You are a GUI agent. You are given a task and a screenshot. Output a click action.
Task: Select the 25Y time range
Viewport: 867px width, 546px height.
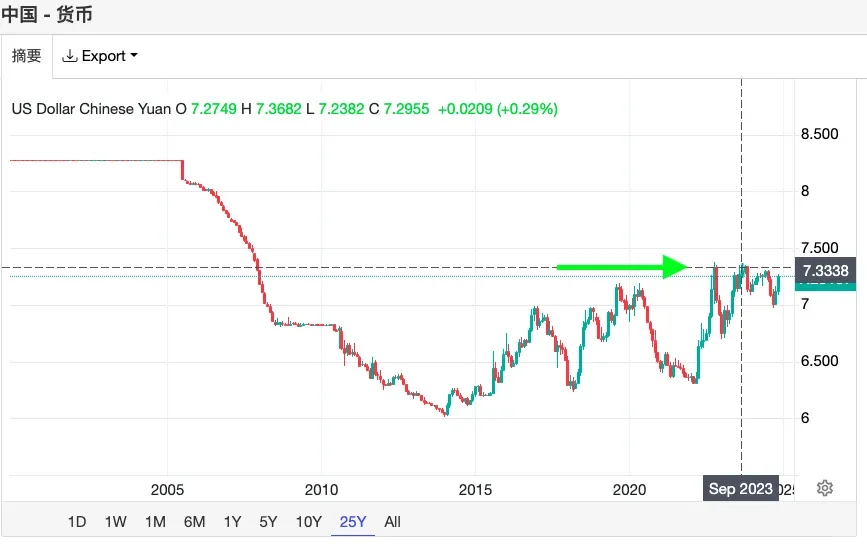pos(353,522)
